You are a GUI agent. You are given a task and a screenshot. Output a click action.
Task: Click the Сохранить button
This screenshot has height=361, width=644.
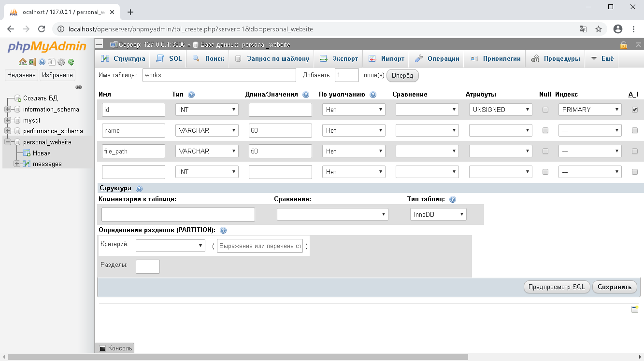[614, 287]
